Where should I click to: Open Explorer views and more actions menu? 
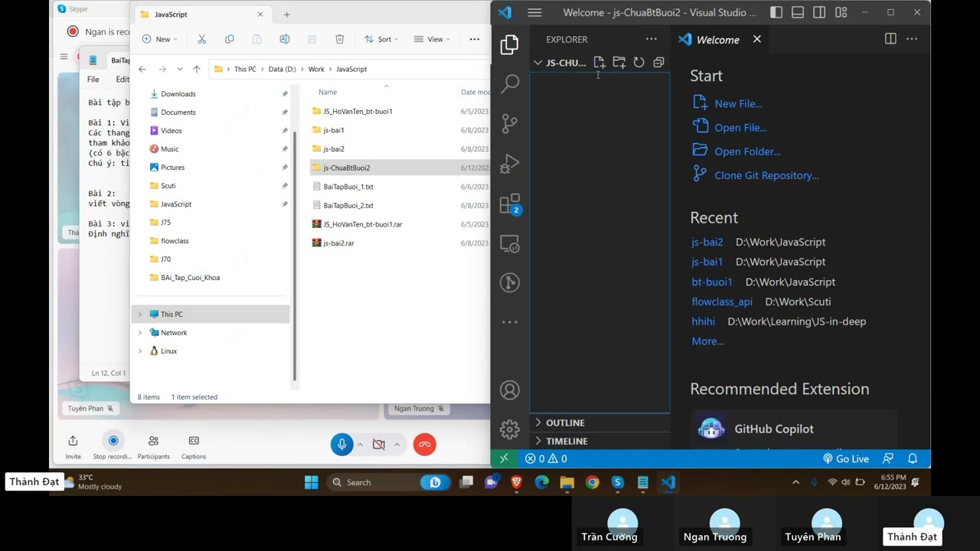[651, 39]
